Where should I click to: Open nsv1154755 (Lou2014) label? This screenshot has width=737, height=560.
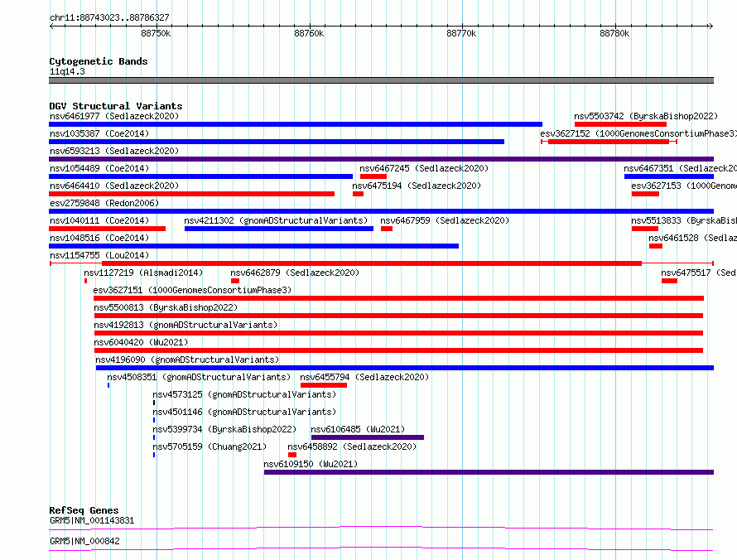99,255
